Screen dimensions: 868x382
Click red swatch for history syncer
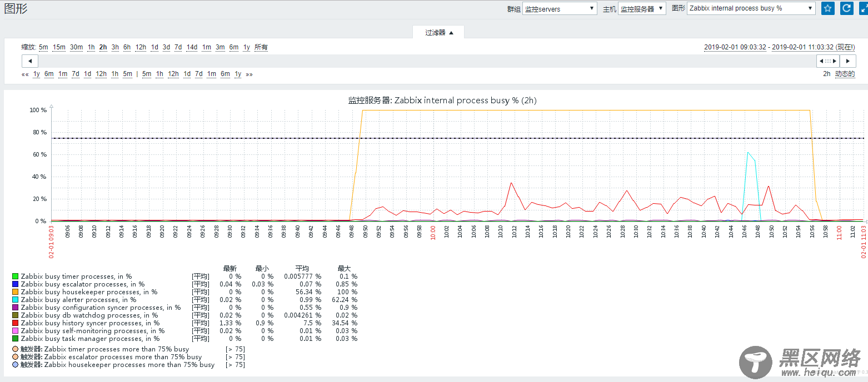pos(15,323)
